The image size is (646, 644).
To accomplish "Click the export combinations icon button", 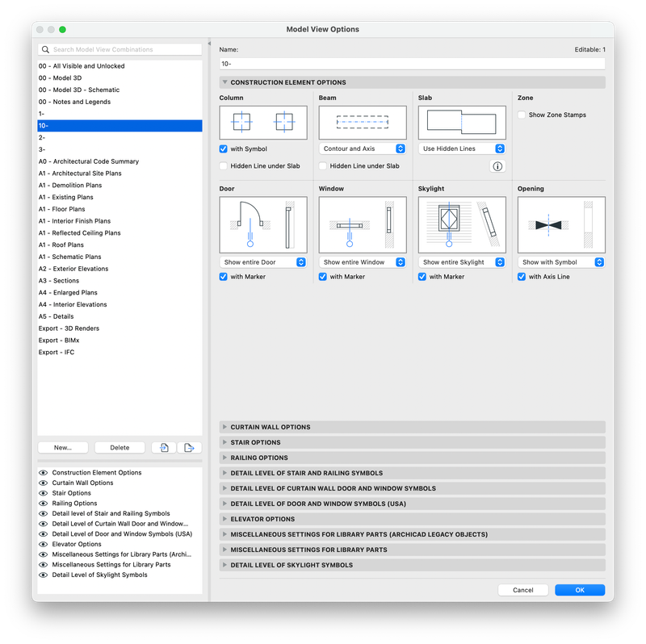I will 190,448.
